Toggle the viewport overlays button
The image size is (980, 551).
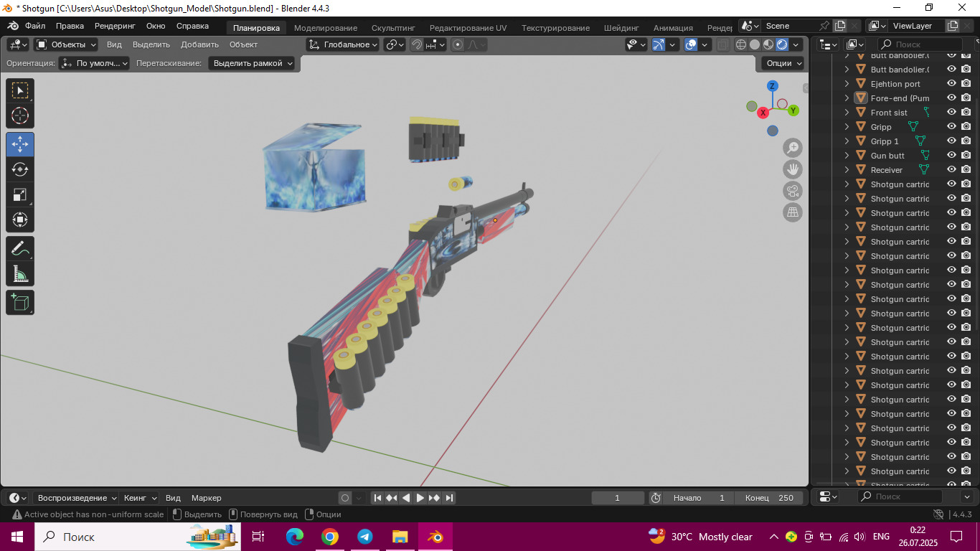click(691, 44)
